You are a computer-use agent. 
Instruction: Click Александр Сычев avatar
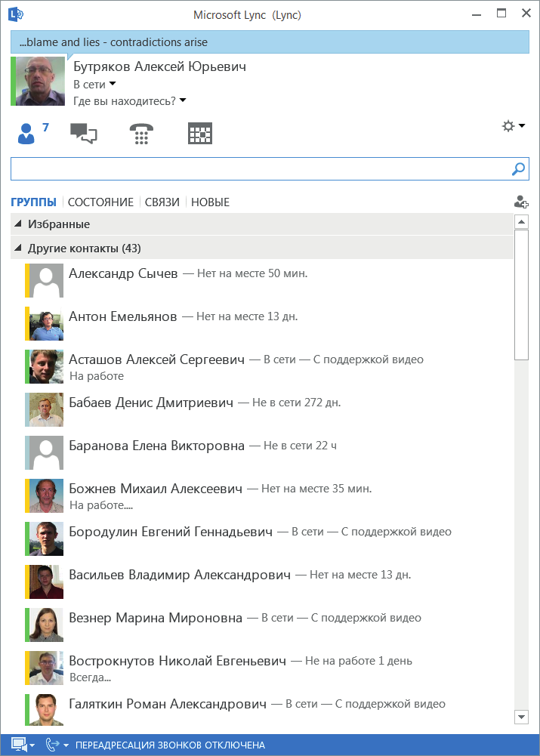tap(46, 281)
